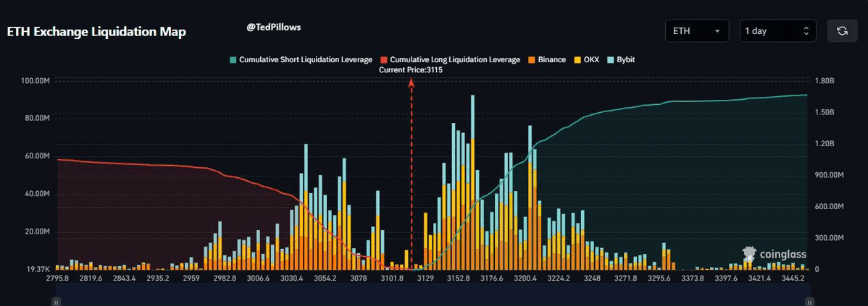Click the refresh chart icon button
Screen dimensions: 868x306
click(842, 31)
